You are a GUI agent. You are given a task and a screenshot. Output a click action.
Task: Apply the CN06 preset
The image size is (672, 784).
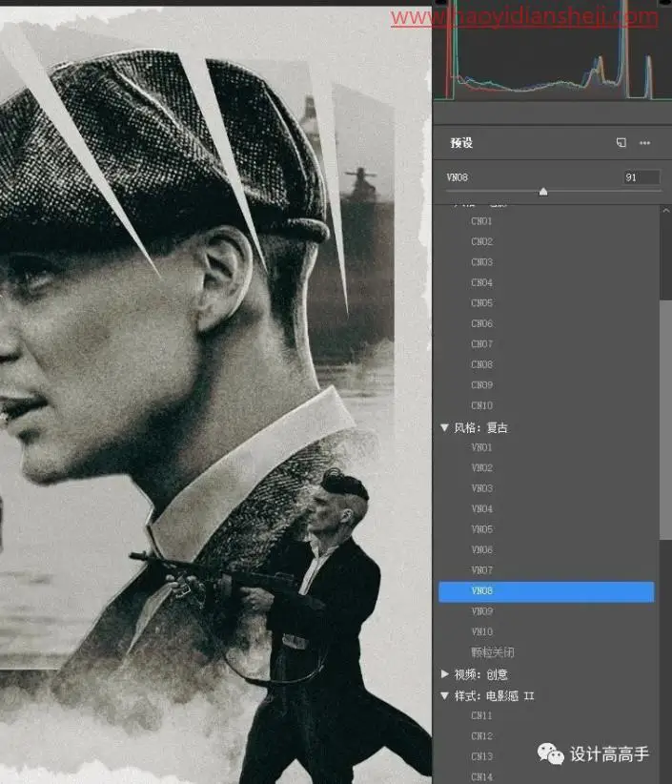[x=481, y=323]
